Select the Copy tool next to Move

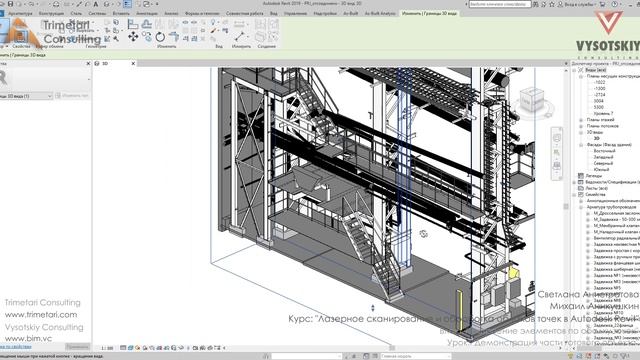147,37
